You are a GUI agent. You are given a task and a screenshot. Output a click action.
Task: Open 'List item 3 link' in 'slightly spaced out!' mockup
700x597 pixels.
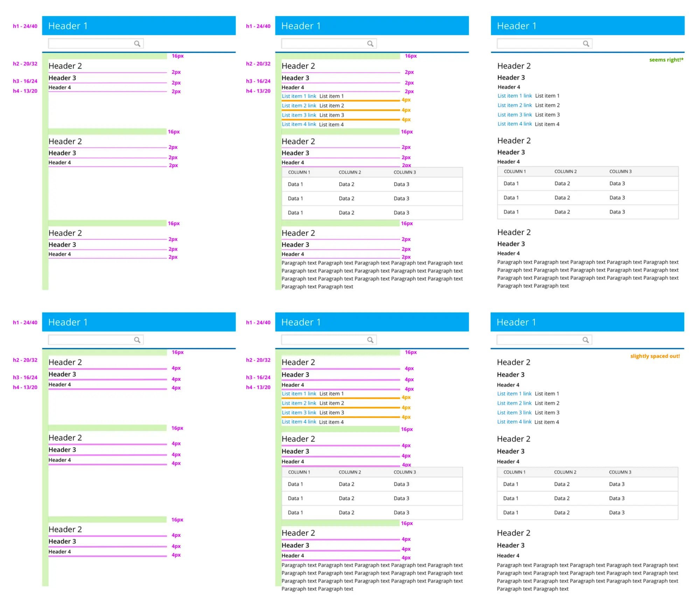point(514,413)
